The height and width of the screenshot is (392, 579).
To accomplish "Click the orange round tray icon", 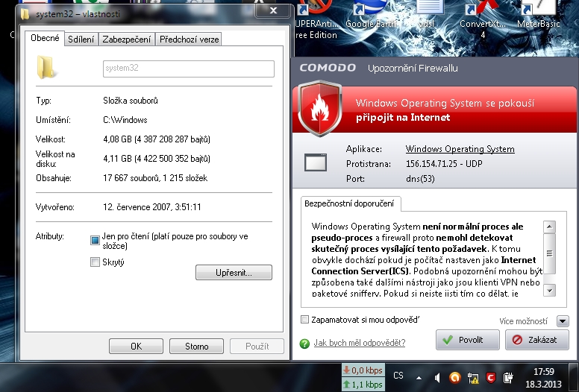I will pyautogui.click(x=455, y=377).
